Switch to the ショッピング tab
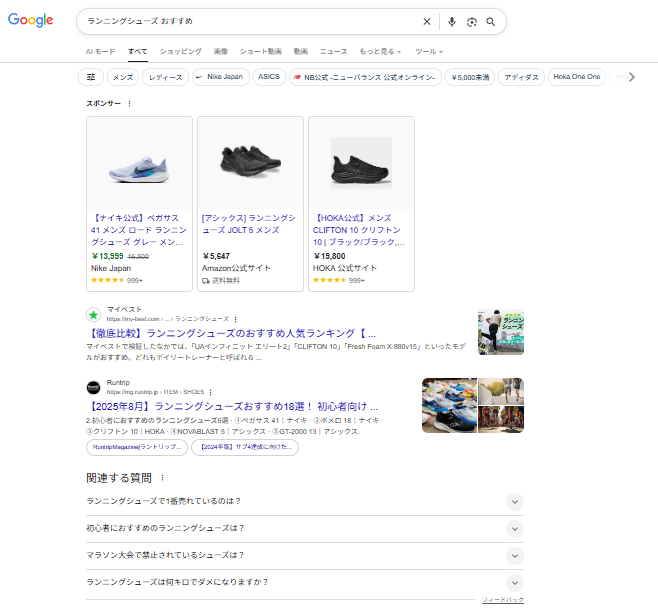Screen dimensions: 658x616 [x=180, y=50]
